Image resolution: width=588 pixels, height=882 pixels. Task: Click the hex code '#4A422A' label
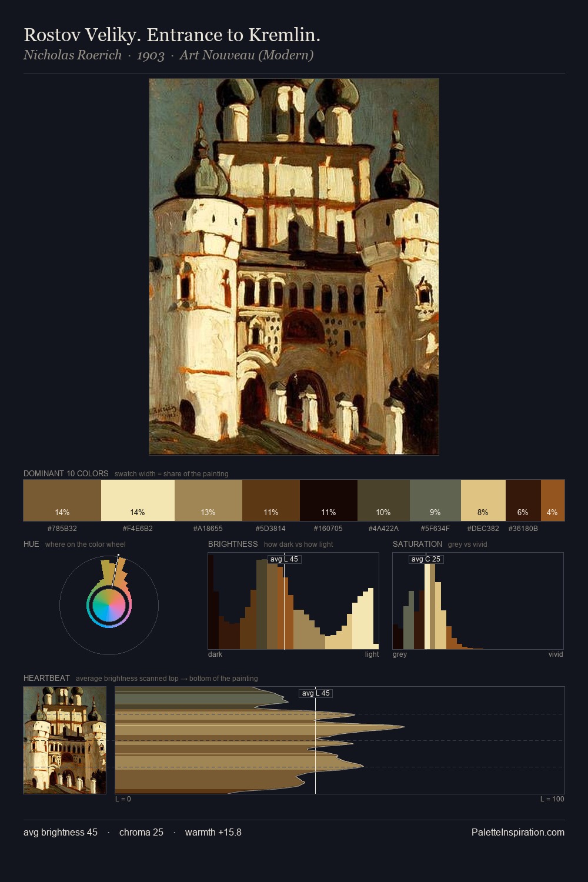tap(383, 529)
